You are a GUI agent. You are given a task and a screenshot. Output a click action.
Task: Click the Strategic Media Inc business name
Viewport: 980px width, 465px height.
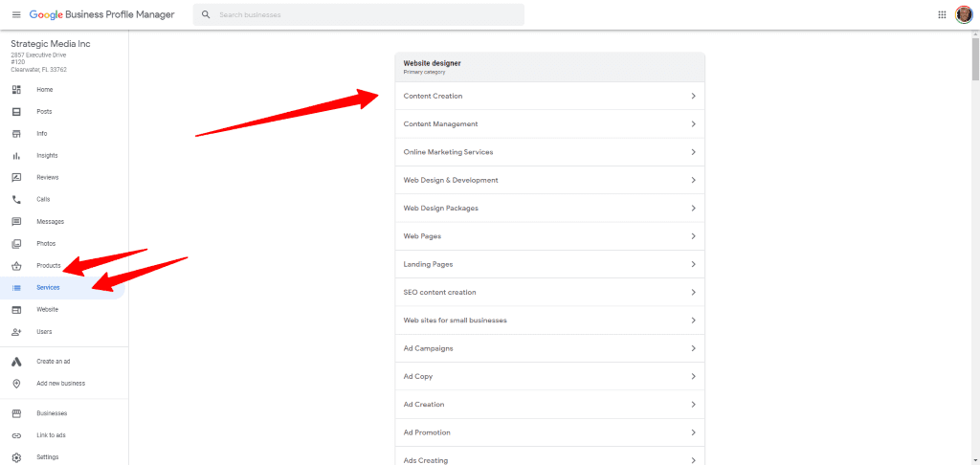coord(51,44)
